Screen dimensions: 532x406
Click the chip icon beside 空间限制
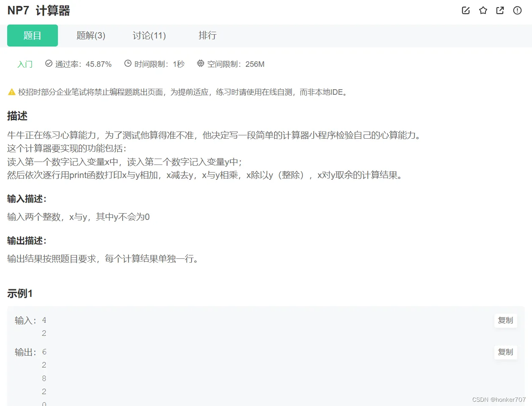[200, 63]
